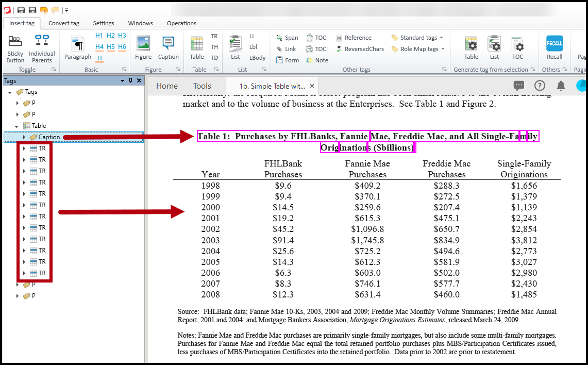The height and width of the screenshot is (365, 588).
Task: Insert a Form tag
Action: pyautogui.click(x=288, y=60)
